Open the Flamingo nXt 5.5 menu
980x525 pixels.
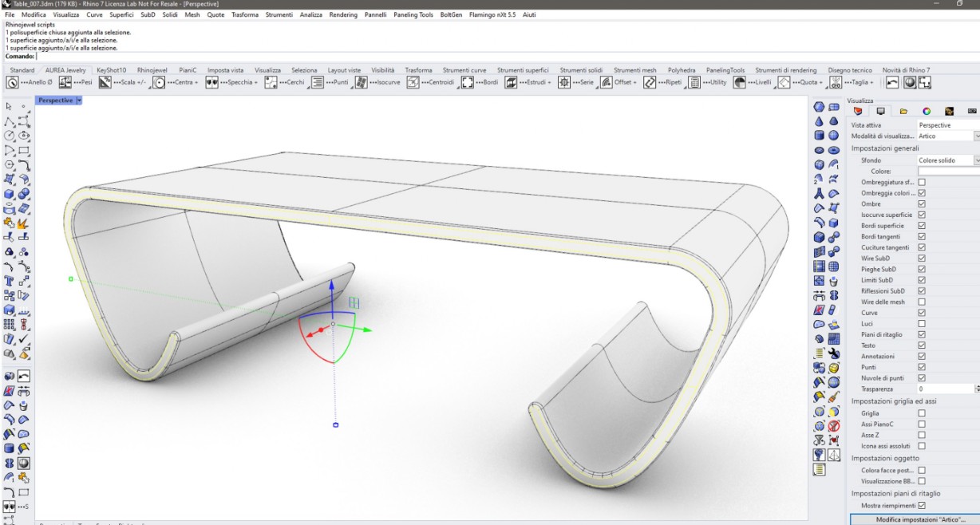493,15
